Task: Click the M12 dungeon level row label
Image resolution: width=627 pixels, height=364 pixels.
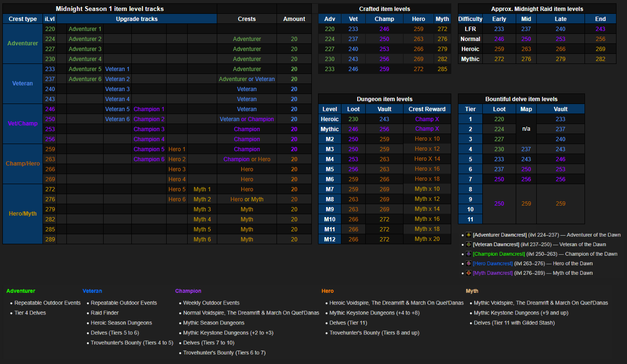Action: click(x=329, y=239)
